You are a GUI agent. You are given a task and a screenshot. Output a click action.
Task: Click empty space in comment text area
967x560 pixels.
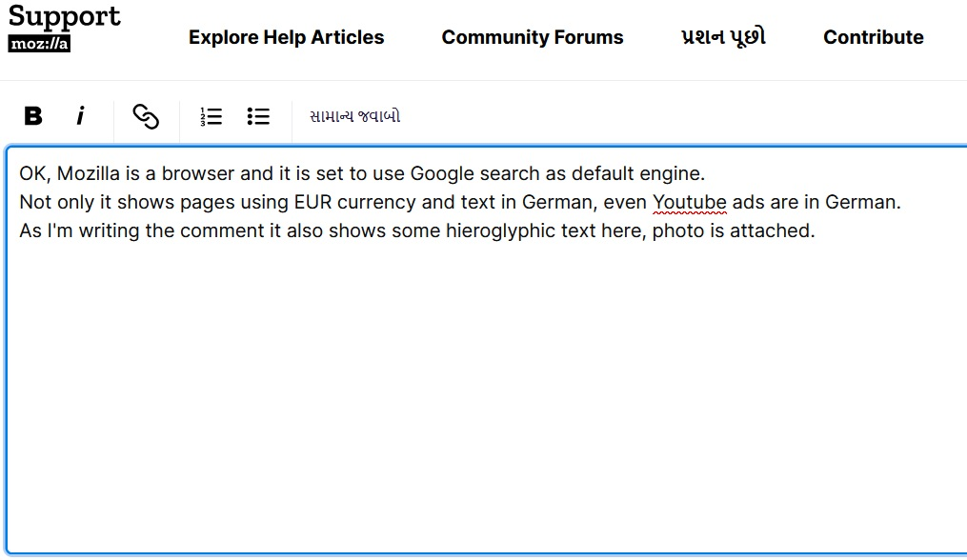(x=476, y=400)
